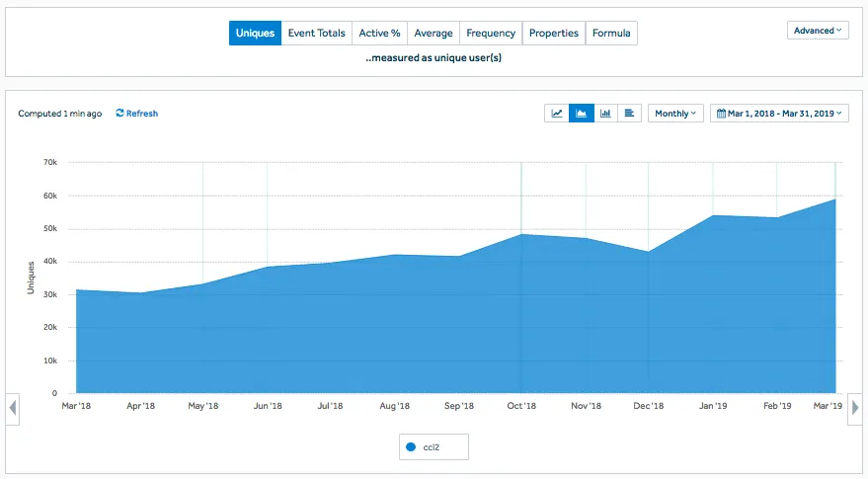
Task: Switch to vertical bar chart icon
Action: click(x=605, y=113)
